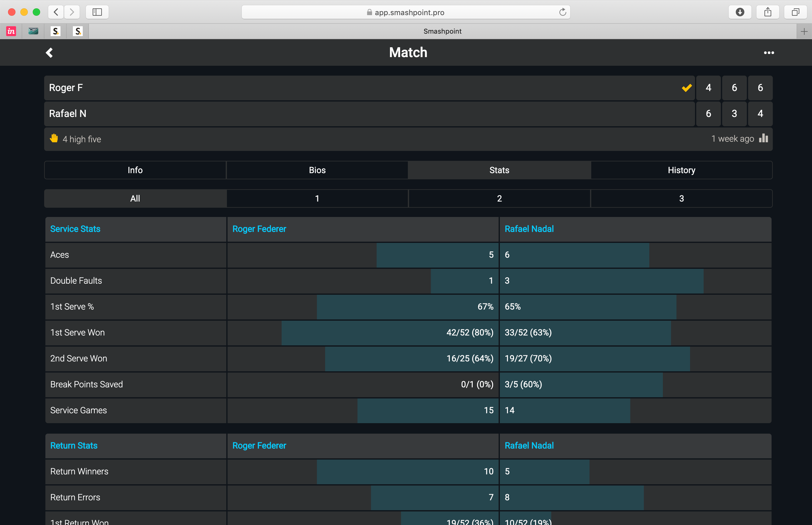Open new tab with plus button
The width and height of the screenshot is (812, 525).
pyautogui.click(x=804, y=31)
